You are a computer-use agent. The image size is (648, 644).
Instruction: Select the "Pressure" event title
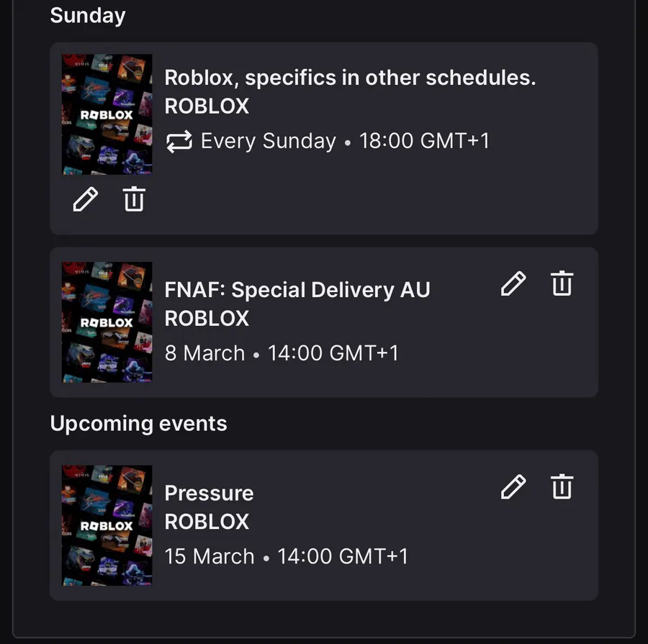209,493
